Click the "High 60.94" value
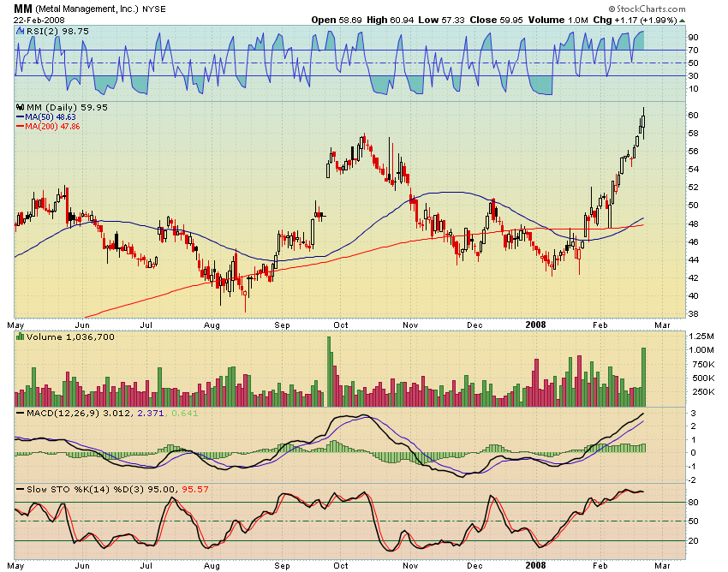This screenshot has width=728, height=572. (x=390, y=20)
